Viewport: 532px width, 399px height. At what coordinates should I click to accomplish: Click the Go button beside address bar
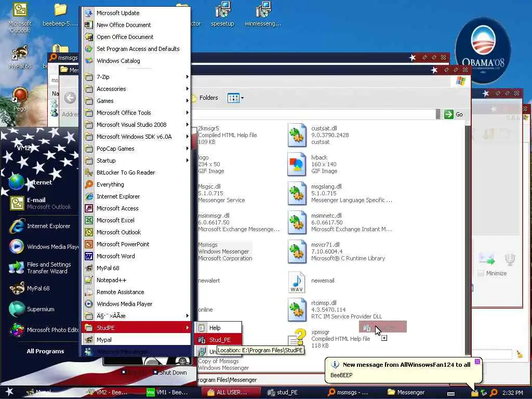click(454, 114)
